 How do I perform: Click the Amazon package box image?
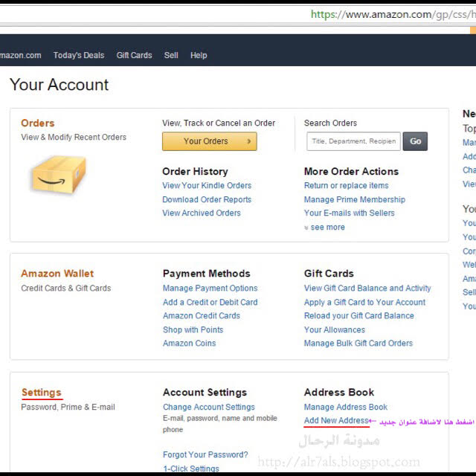[x=59, y=174]
